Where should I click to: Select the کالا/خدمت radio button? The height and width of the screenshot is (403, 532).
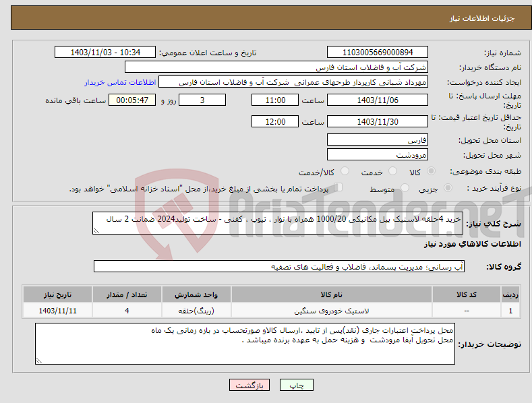[x=345, y=171]
